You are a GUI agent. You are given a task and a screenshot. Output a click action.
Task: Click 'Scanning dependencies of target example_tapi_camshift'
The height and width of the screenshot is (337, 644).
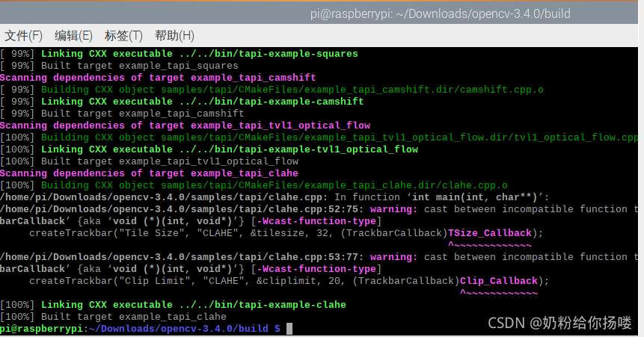pyautogui.click(x=158, y=78)
